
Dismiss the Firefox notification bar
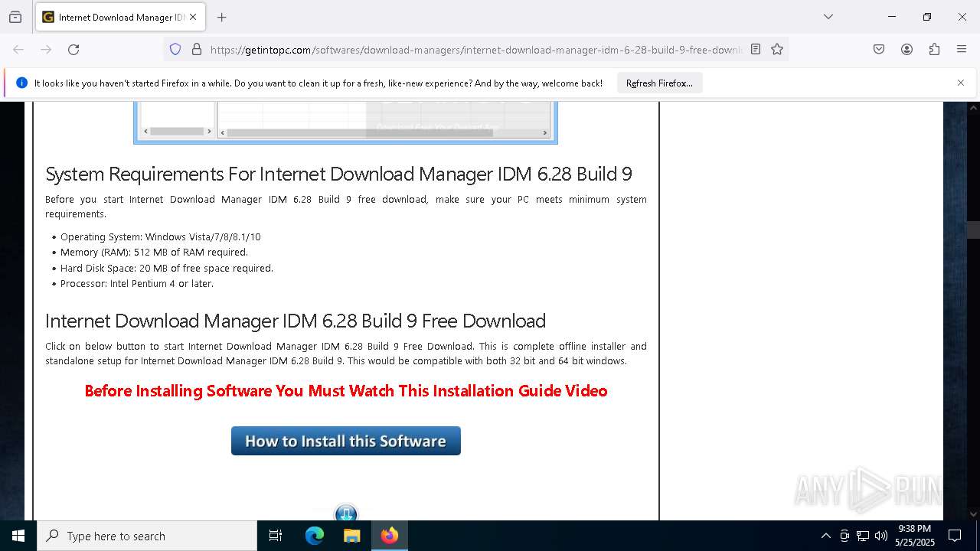pos(961,83)
